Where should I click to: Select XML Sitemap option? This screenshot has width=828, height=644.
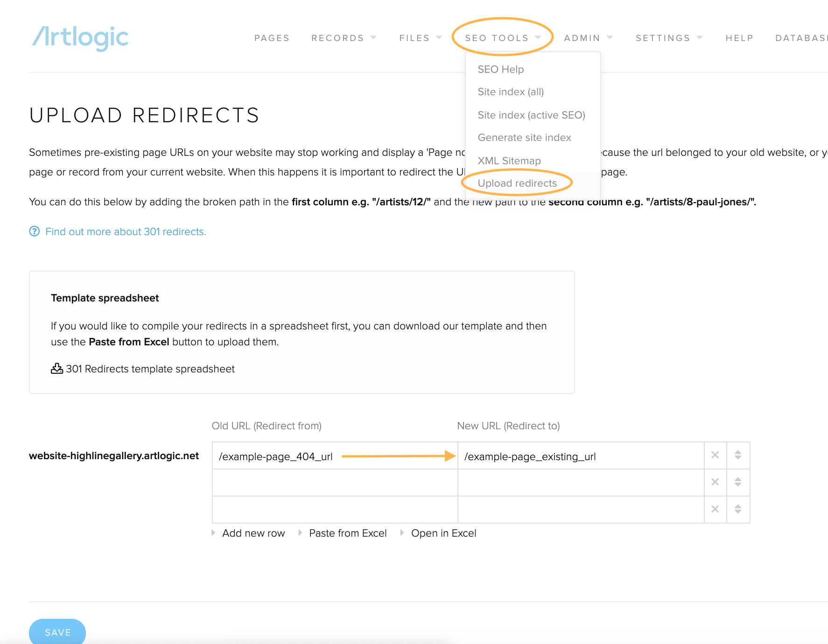[x=509, y=161]
